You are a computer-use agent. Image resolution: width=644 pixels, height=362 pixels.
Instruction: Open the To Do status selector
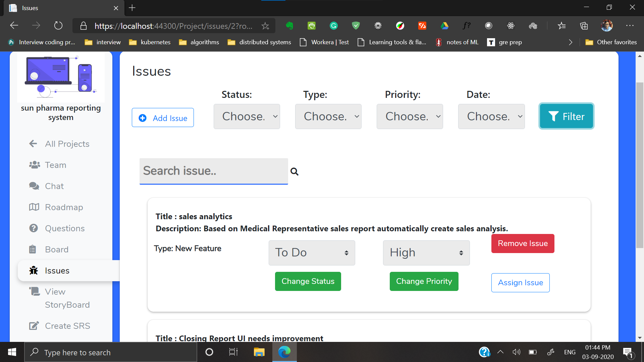(x=312, y=253)
